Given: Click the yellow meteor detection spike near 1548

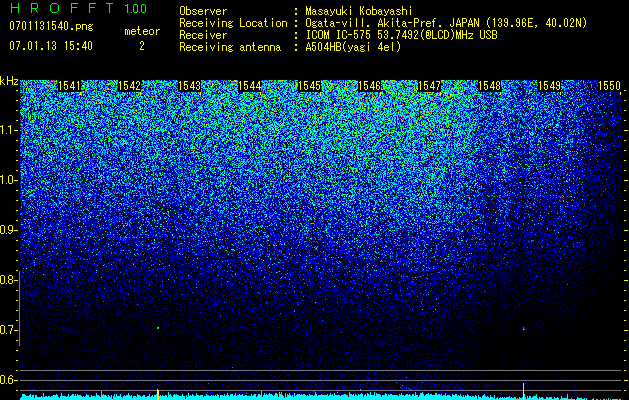Looking at the screenshot, I should 523,391.
